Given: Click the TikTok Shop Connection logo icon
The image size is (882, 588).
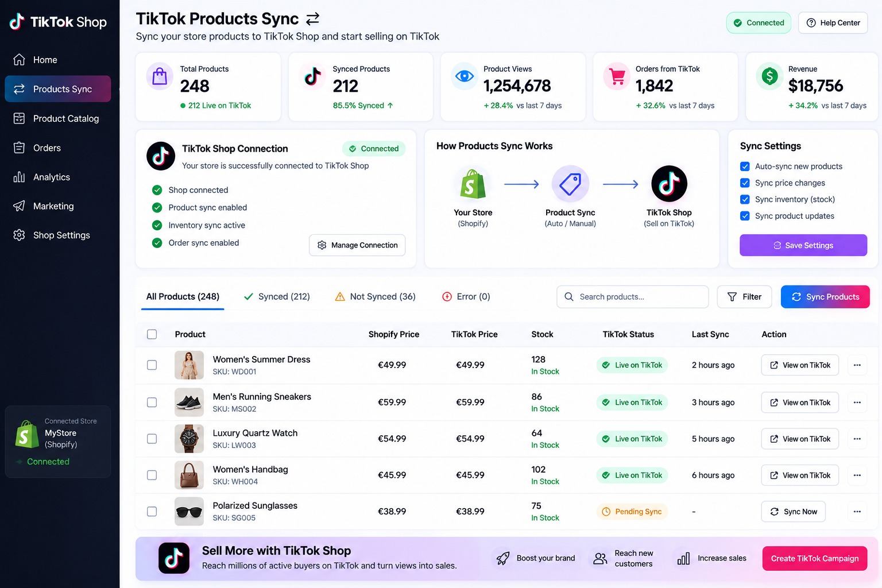Looking at the screenshot, I should (x=161, y=156).
